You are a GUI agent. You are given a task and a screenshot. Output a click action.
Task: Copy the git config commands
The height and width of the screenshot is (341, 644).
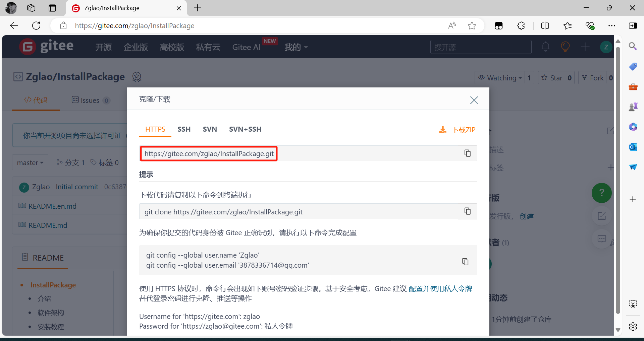[x=465, y=262]
